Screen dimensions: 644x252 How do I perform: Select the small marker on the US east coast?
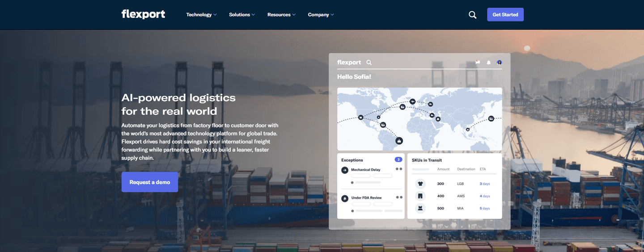(379, 117)
